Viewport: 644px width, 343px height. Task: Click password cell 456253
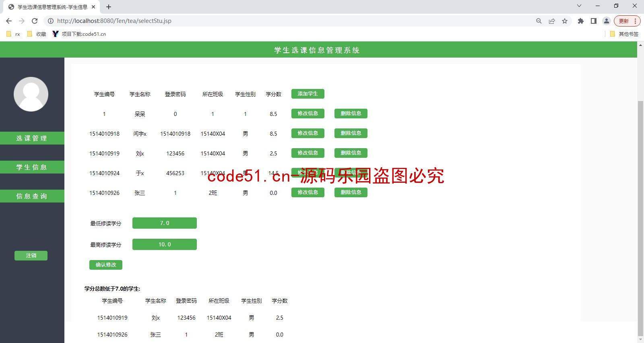pos(175,173)
